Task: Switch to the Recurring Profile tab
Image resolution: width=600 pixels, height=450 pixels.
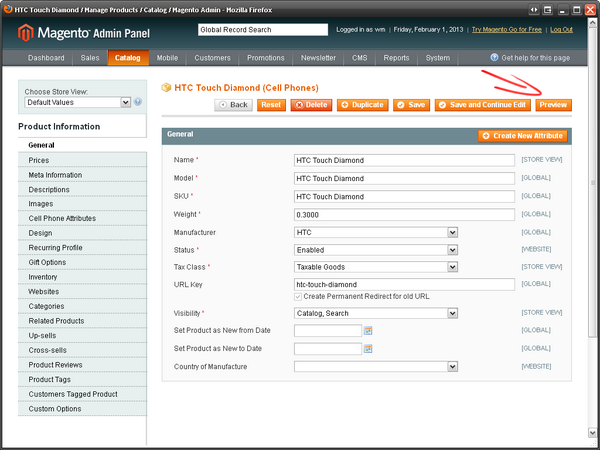Action: (x=82, y=248)
